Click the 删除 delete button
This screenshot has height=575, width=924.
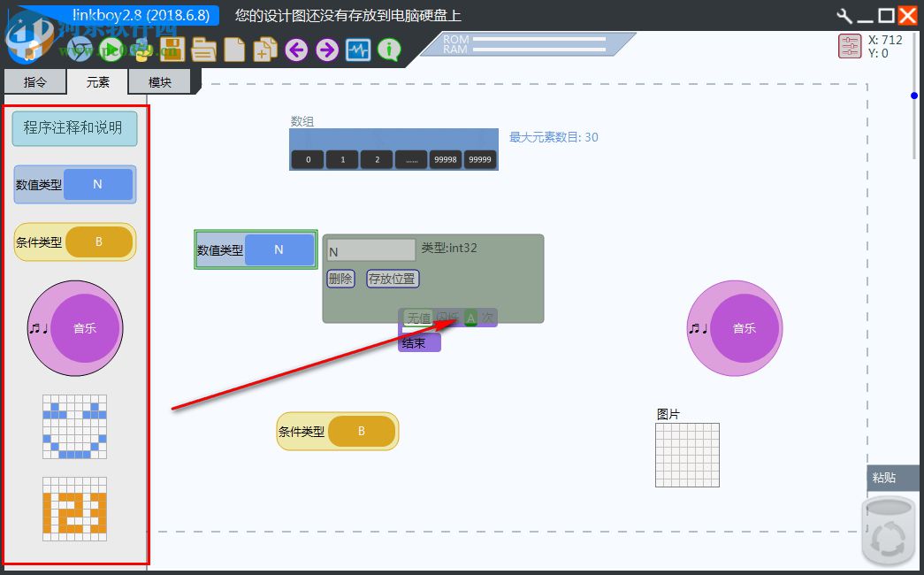340,278
